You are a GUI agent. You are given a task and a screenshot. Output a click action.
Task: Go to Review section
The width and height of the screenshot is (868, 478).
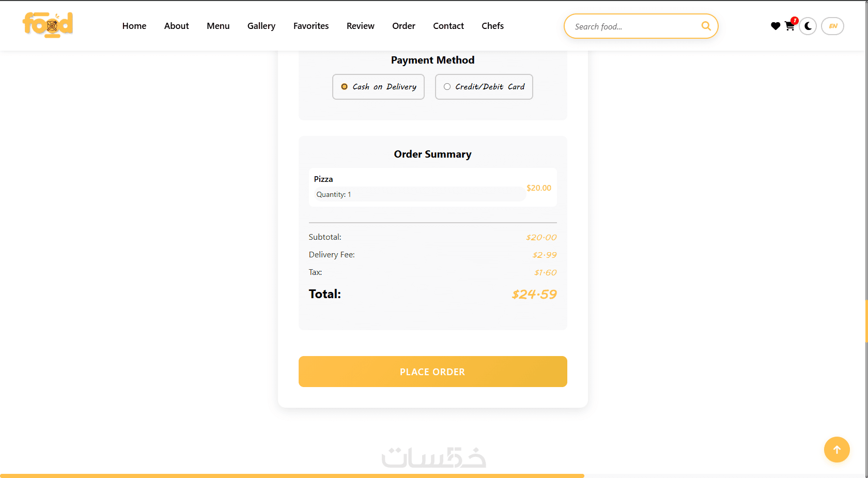pos(360,26)
